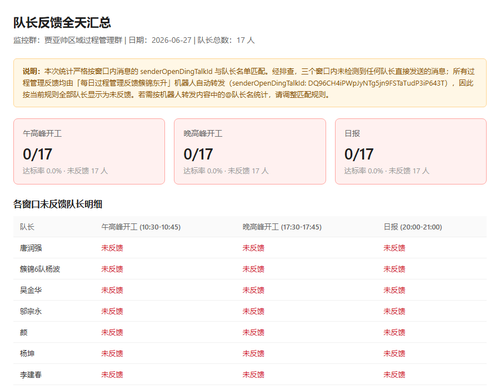Select the captain name 吴金华

(x=31, y=290)
